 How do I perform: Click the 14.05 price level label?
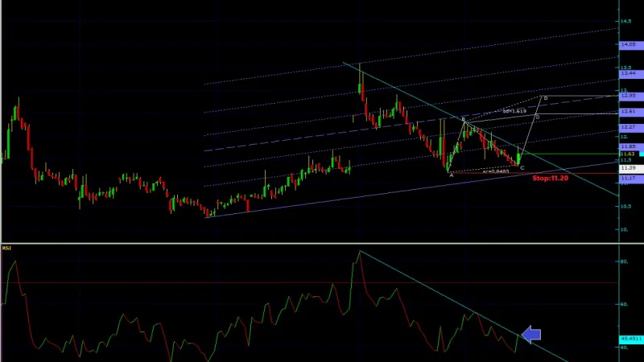631,44
